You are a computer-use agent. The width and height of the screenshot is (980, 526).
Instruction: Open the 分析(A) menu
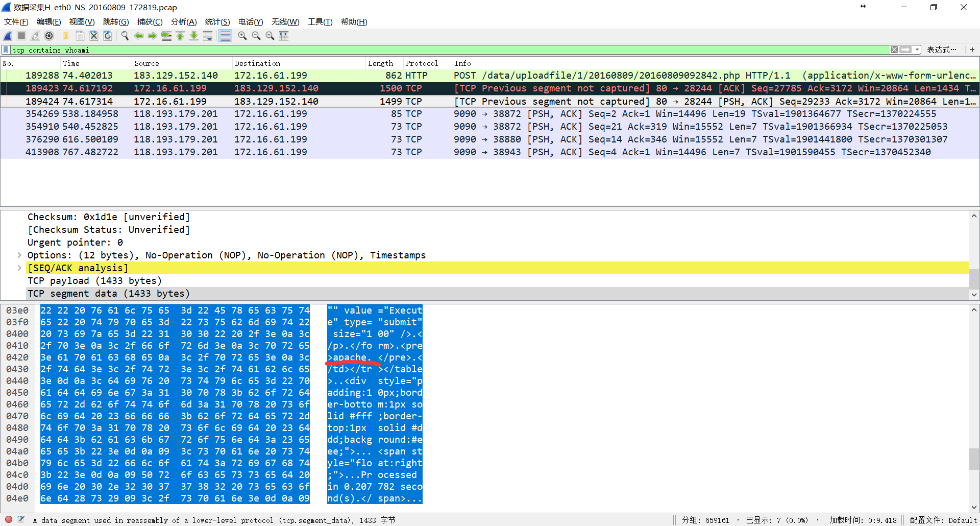tap(183, 22)
